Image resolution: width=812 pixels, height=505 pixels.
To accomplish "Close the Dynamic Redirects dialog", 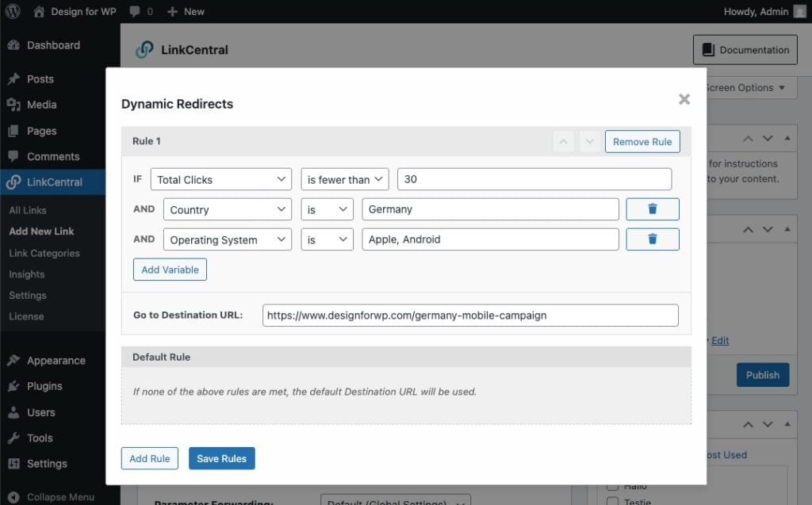I will [684, 99].
